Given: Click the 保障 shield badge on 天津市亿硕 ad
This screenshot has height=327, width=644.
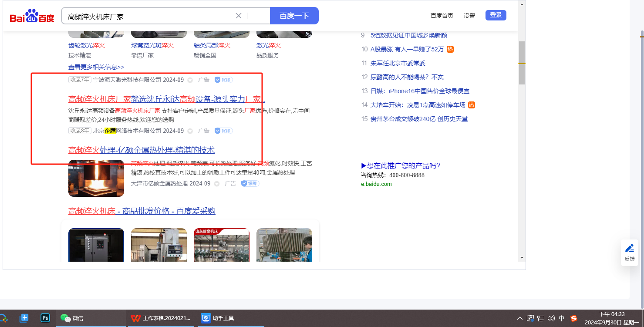Looking at the screenshot, I should point(250,184).
